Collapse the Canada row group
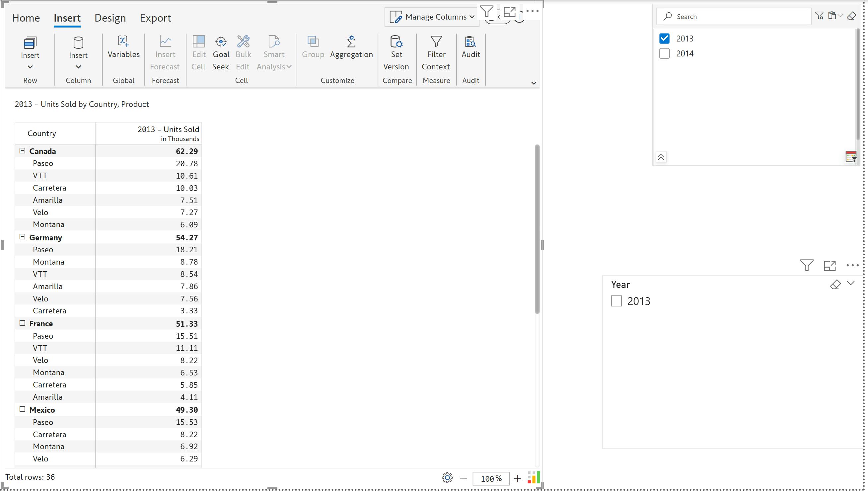Viewport: 868px width, 494px height. 22,151
